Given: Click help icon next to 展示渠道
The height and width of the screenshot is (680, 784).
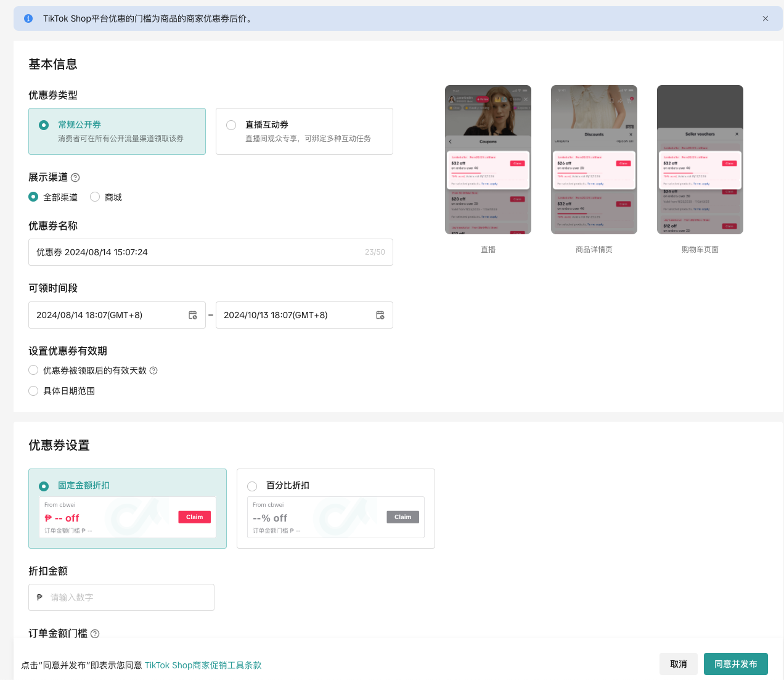Looking at the screenshot, I should (75, 178).
